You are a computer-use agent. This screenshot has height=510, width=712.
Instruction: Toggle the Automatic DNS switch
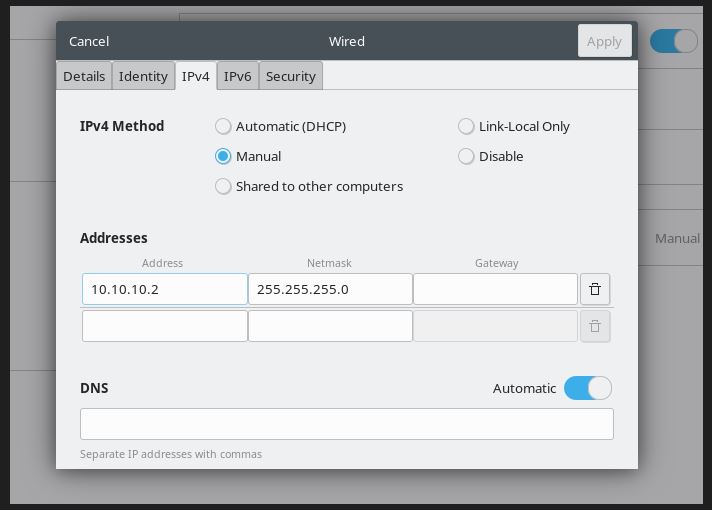[x=587, y=388]
